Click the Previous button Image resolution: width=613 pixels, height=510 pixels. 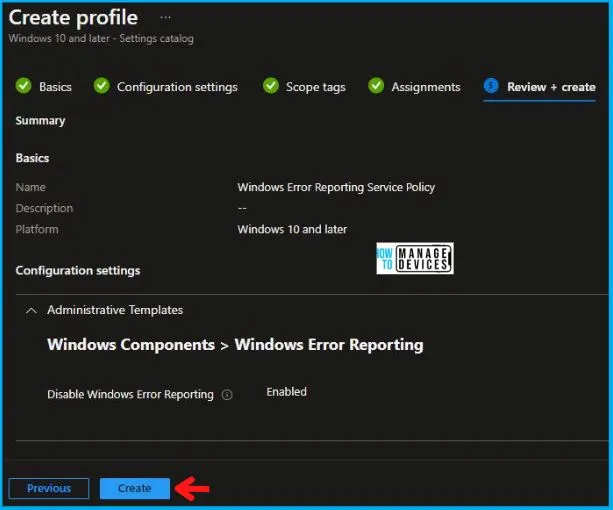49,488
